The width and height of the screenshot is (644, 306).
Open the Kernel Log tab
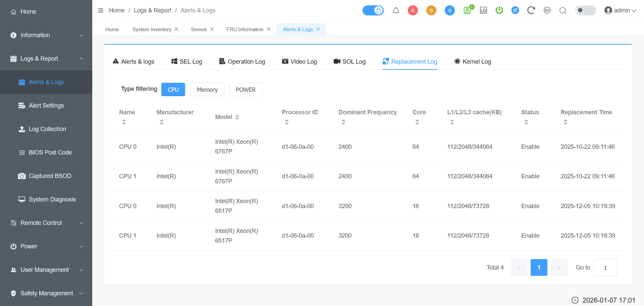point(473,62)
